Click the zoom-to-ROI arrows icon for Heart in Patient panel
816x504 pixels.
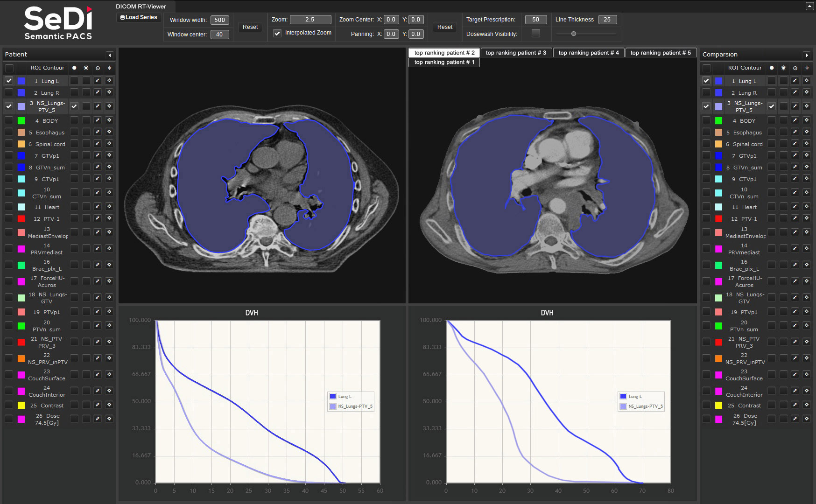pos(98,207)
